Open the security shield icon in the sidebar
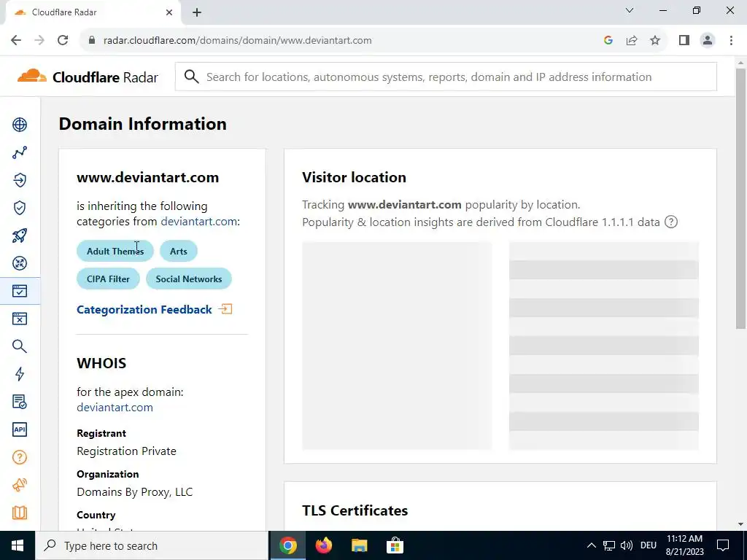The width and height of the screenshot is (747, 560). point(20,208)
